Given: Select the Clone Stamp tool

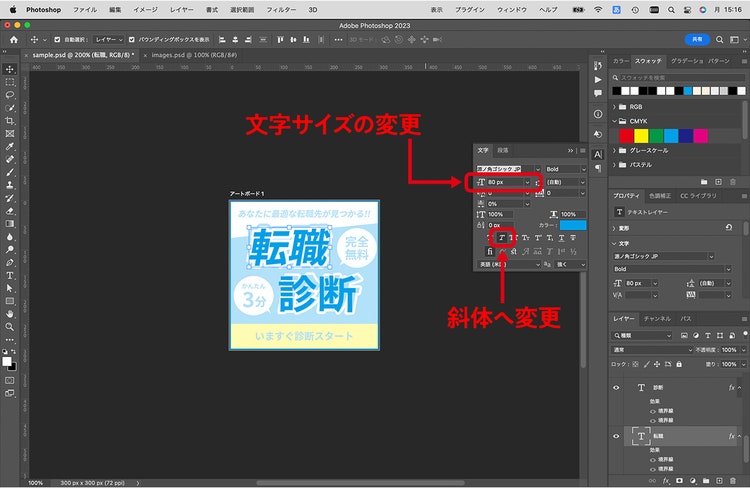Looking at the screenshot, I should click(10, 185).
